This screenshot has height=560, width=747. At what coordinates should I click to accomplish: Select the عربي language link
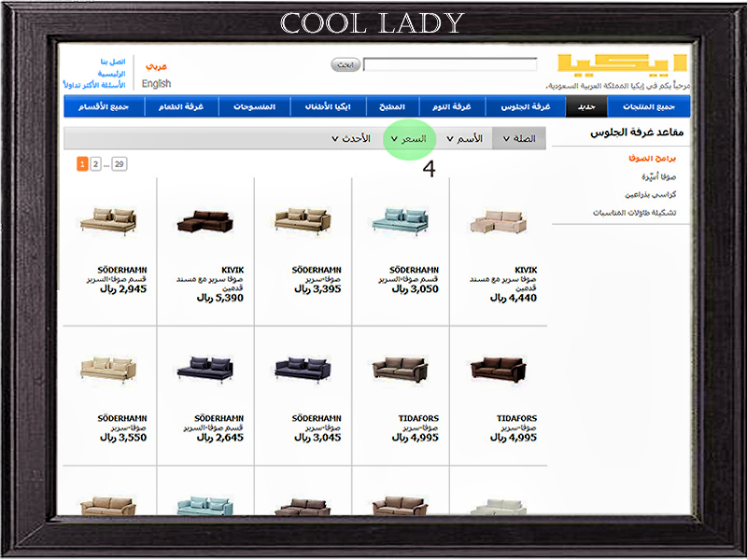[x=156, y=66]
